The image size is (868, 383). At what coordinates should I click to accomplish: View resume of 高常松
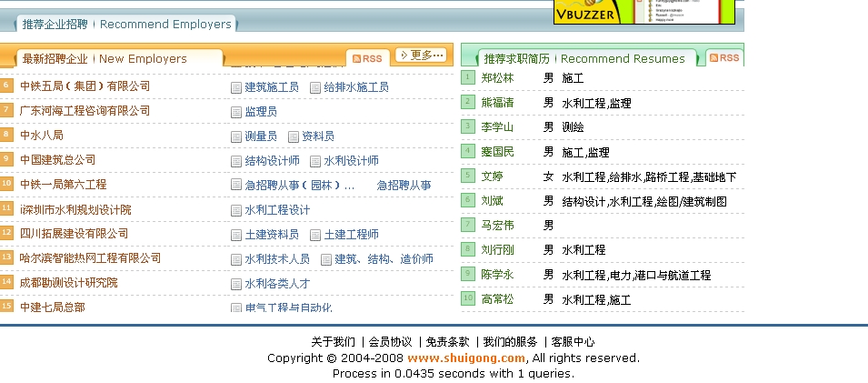[497, 299]
